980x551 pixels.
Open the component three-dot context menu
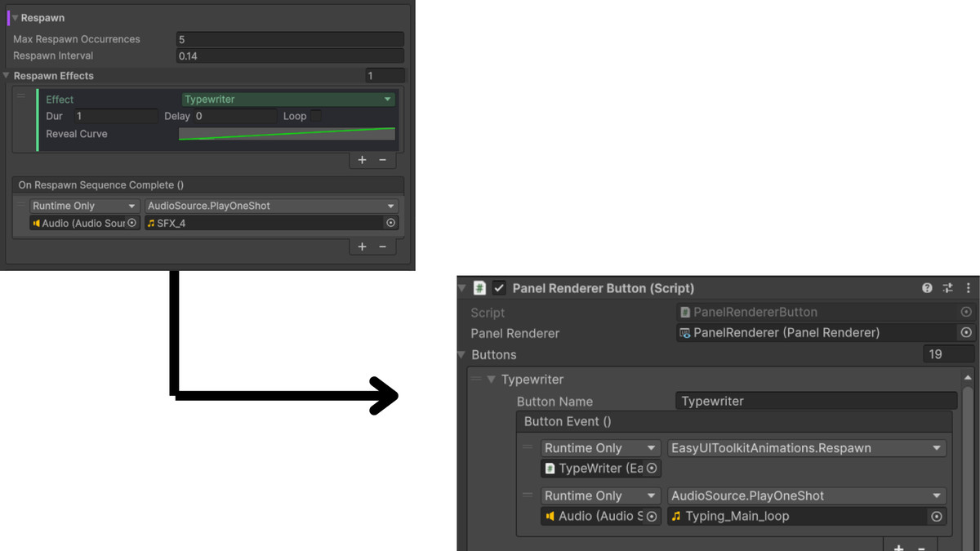point(969,288)
